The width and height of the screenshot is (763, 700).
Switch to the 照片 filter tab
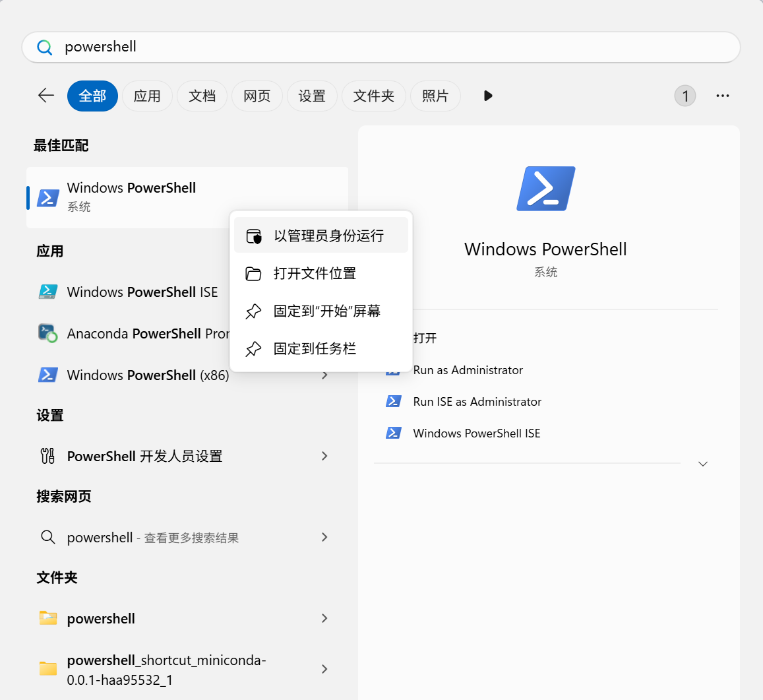point(435,96)
